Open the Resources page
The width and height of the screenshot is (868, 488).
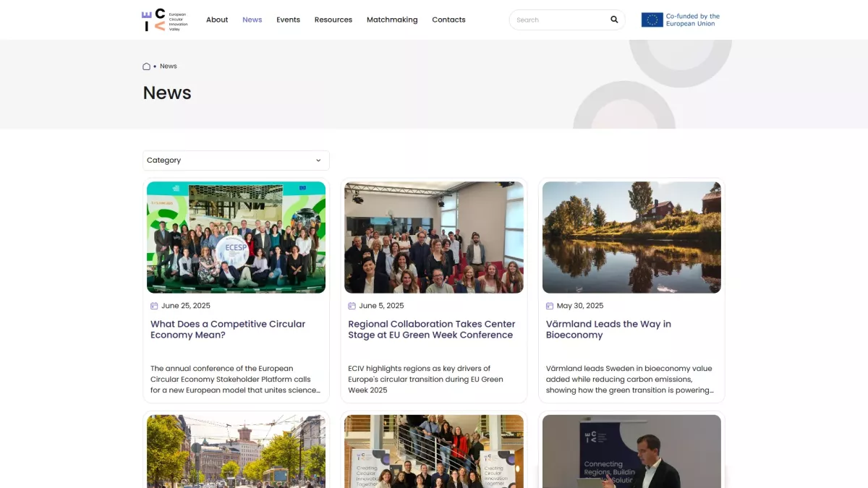[x=333, y=20]
